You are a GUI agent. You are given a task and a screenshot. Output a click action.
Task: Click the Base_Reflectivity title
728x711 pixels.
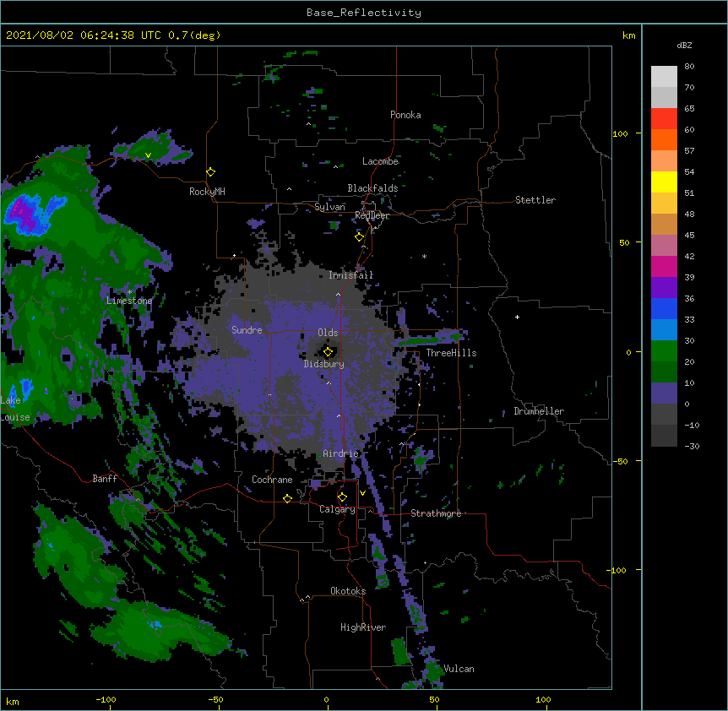[x=363, y=13]
